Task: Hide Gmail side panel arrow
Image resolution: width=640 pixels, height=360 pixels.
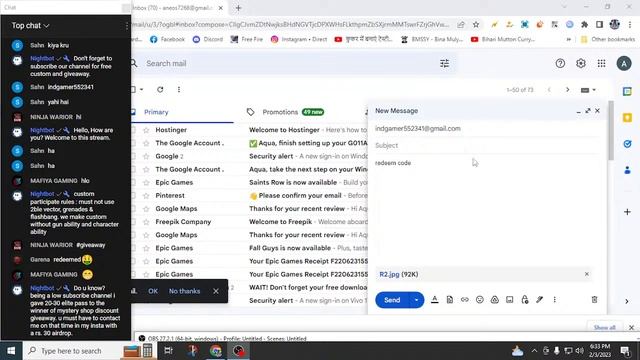Action: pos(627,301)
